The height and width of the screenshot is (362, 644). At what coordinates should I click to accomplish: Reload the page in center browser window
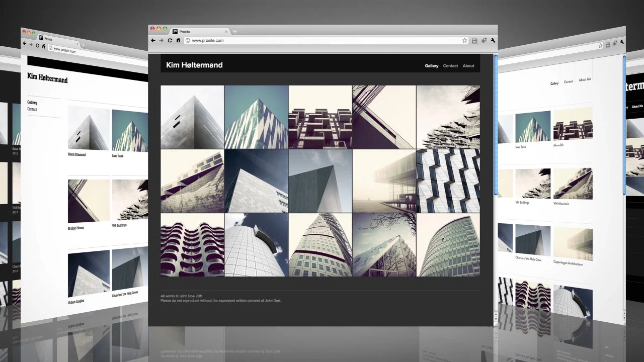(170, 40)
